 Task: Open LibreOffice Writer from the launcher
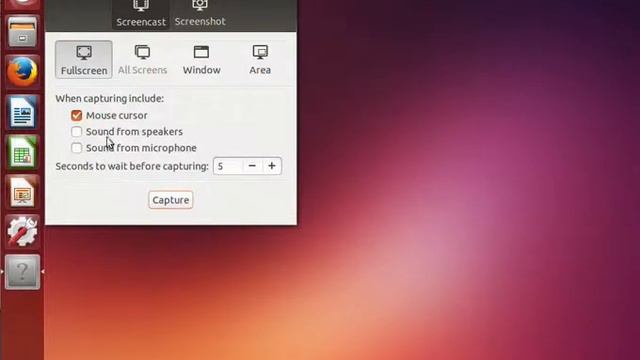(x=22, y=112)
